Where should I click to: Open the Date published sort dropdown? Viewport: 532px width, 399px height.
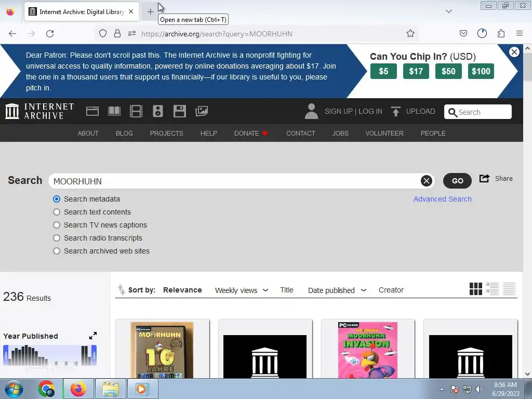(337, 290)
